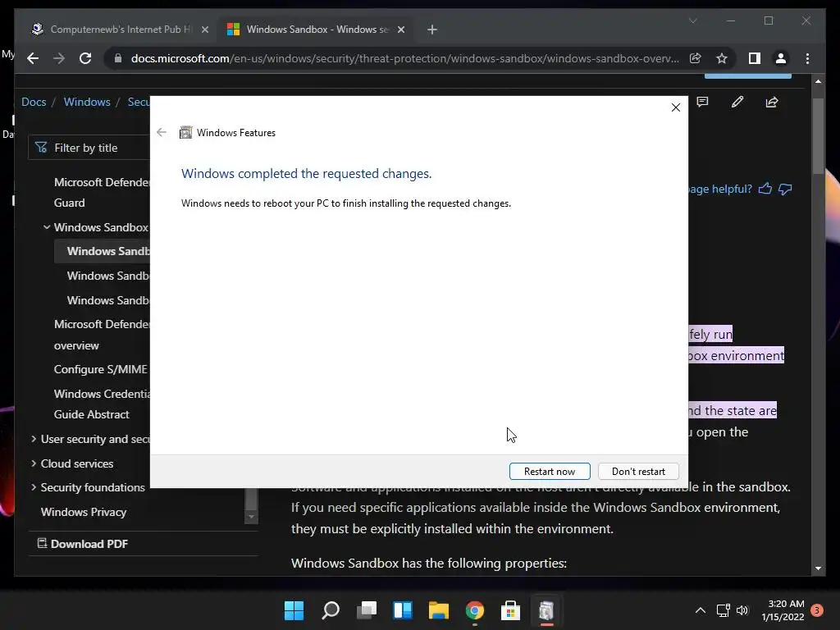This screenshot has width=840, height=630.
Task: Click Download PDF link
Action: [x=83, y=544]
